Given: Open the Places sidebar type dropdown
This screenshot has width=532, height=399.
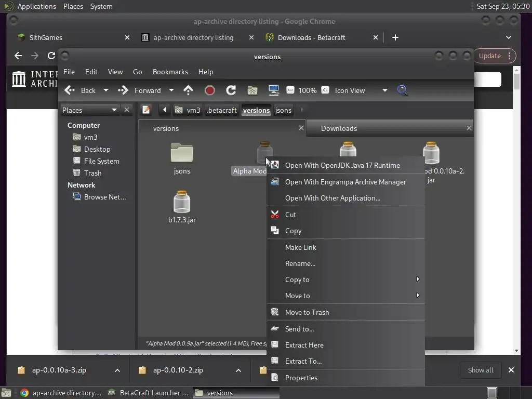Looking at the screenshot, I should pos(89,110).
